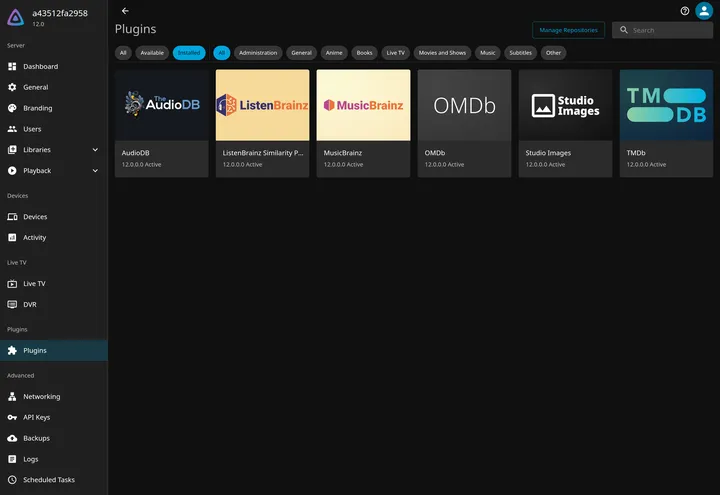Filter plugins by Available status
This screenshot has width=720, height=495.
point(152,53)
